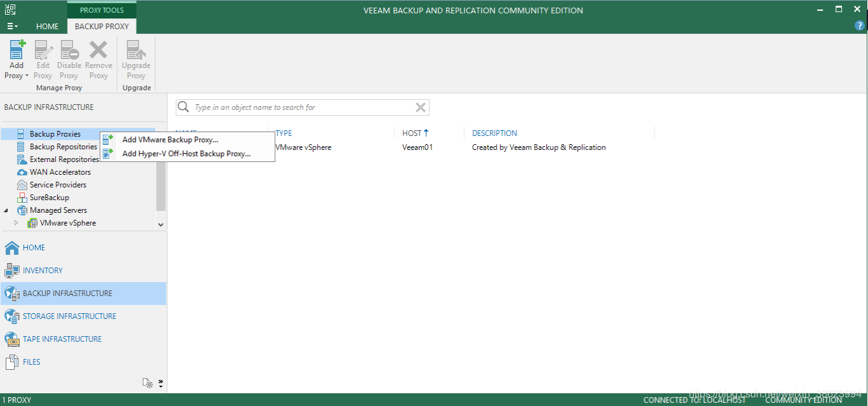Image resolution: width=868 pixels, height=406 pixels.
Task: Click the Created by Veeam Backup & Replication description
Action: pos(539,147)
